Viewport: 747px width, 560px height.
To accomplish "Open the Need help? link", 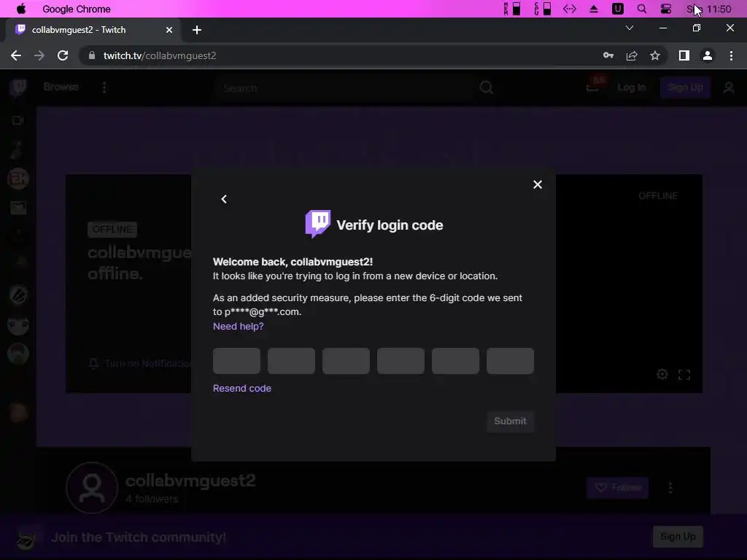I will click(239, 326).
